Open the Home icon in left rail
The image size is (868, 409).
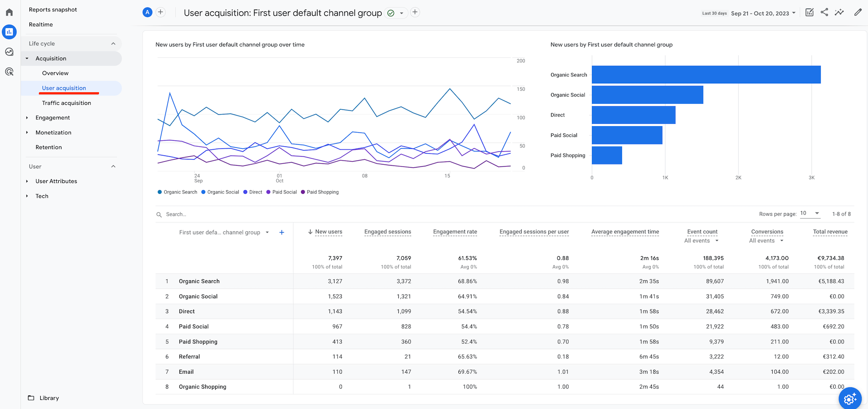pyautogui.click(x=9, y=13)
